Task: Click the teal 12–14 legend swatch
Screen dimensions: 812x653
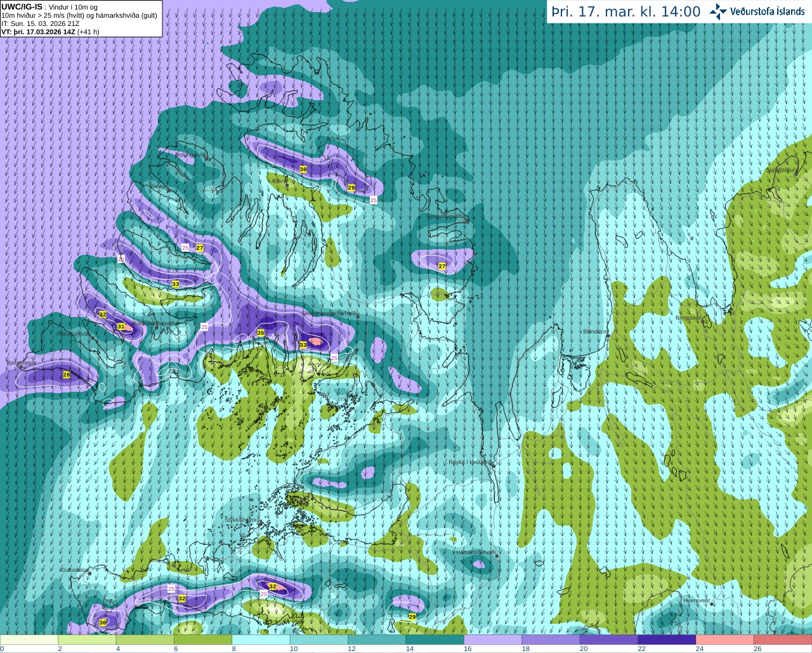Action: click(x=377, y=640)
